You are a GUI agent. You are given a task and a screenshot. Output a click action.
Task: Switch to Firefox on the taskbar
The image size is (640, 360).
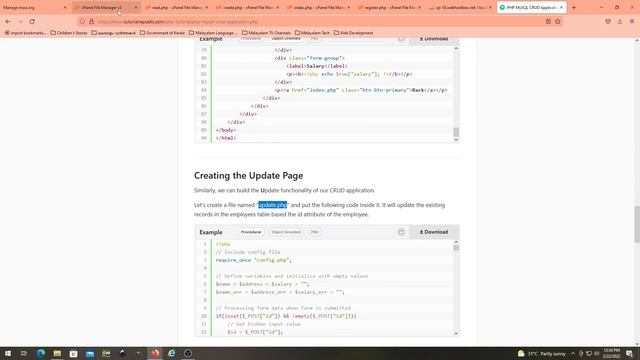coord(155,353)
